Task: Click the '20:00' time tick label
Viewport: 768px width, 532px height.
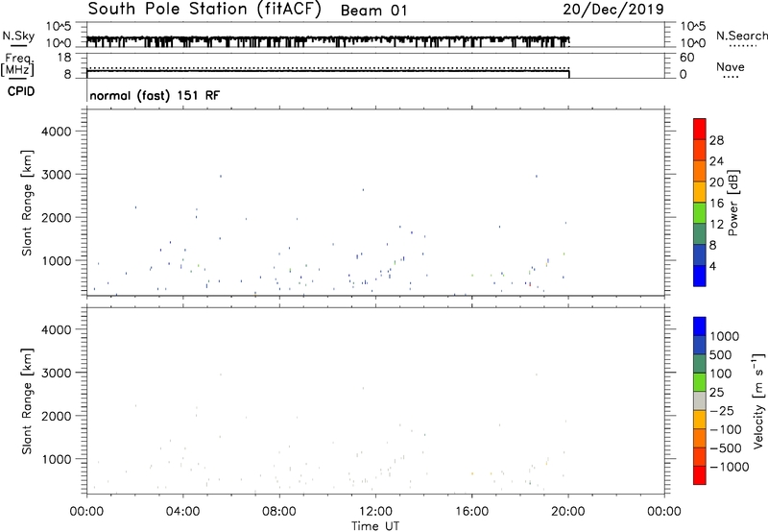Action: [568, 512]
